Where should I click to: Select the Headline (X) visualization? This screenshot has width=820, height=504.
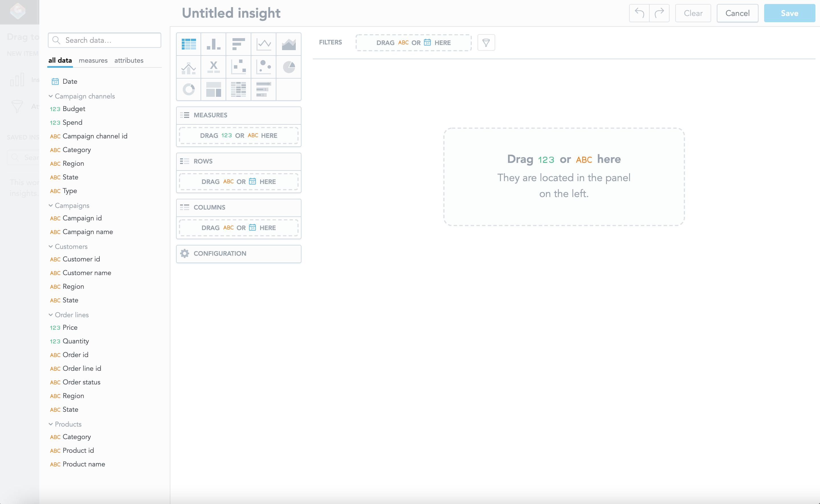pyautogui.click(x=213, y=67)
